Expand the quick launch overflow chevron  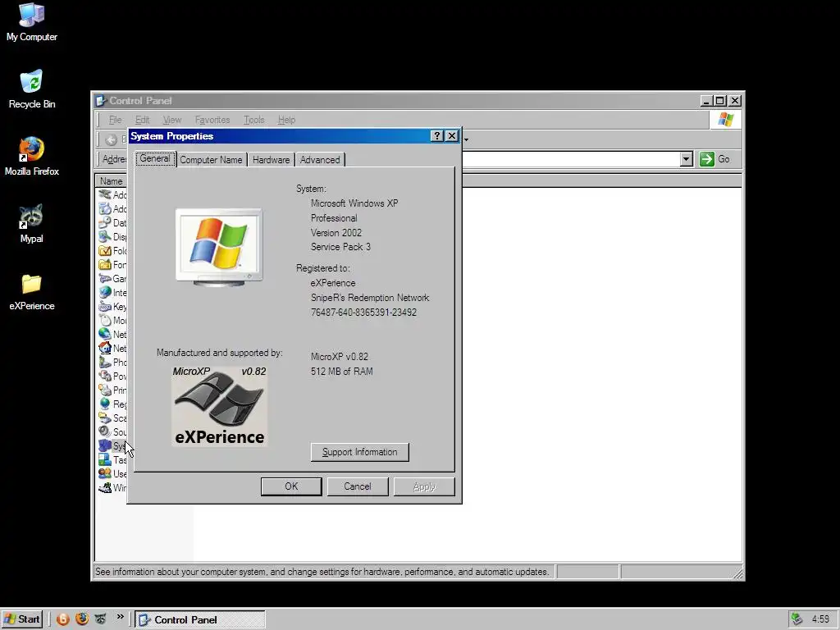[120, 617]
